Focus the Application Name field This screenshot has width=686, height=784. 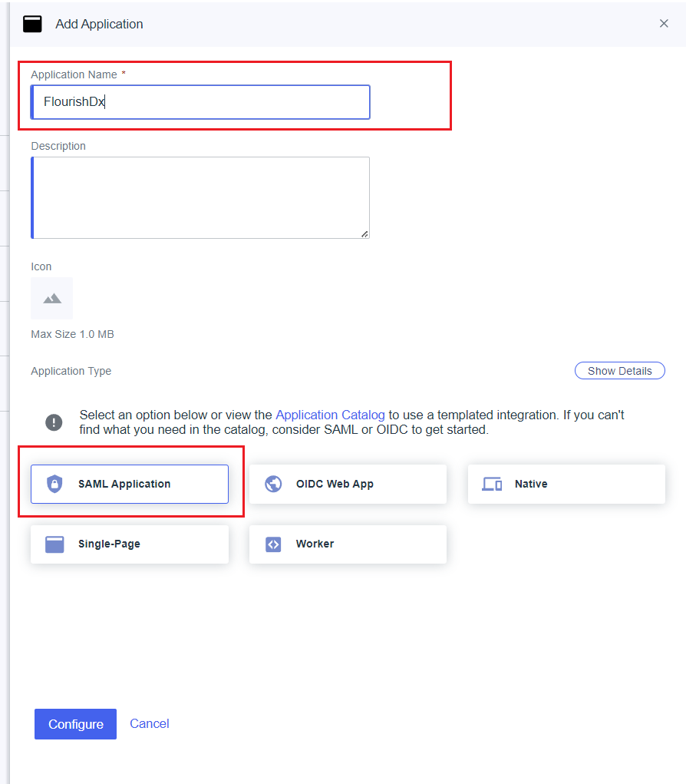[200, 102]
